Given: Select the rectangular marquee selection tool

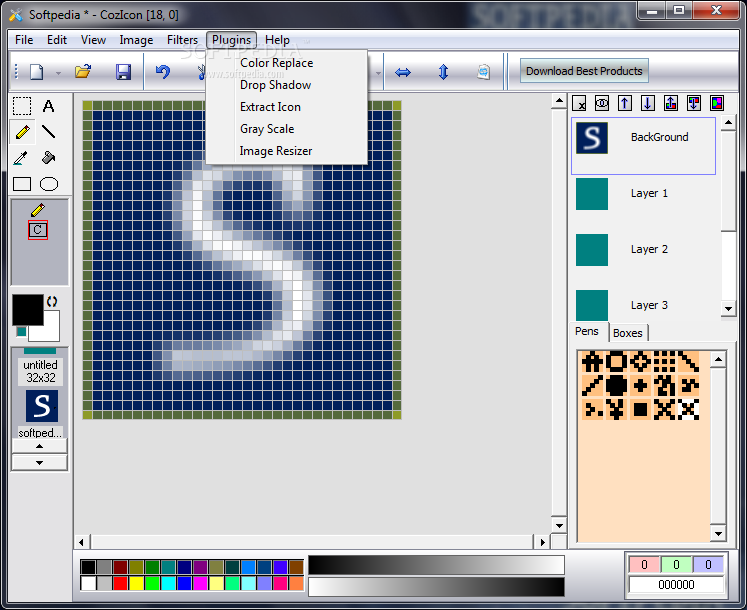Looking at the screenshot, I should click(x=22, y=106).
